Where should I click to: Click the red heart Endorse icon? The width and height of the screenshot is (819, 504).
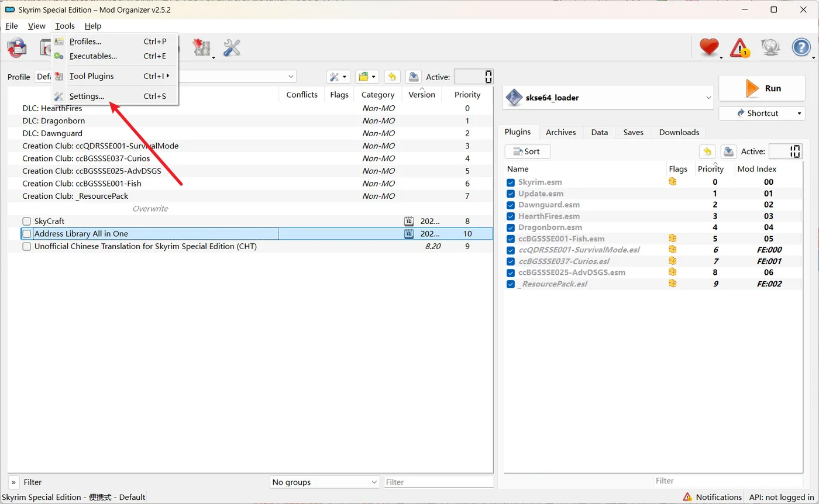709,48
